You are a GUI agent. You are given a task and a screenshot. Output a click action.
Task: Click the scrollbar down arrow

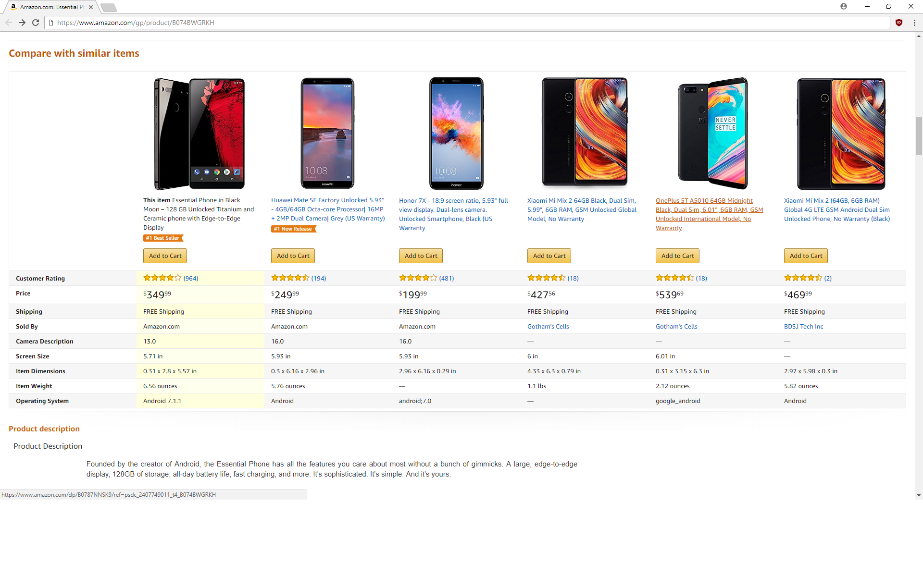(x=919, y=495)
